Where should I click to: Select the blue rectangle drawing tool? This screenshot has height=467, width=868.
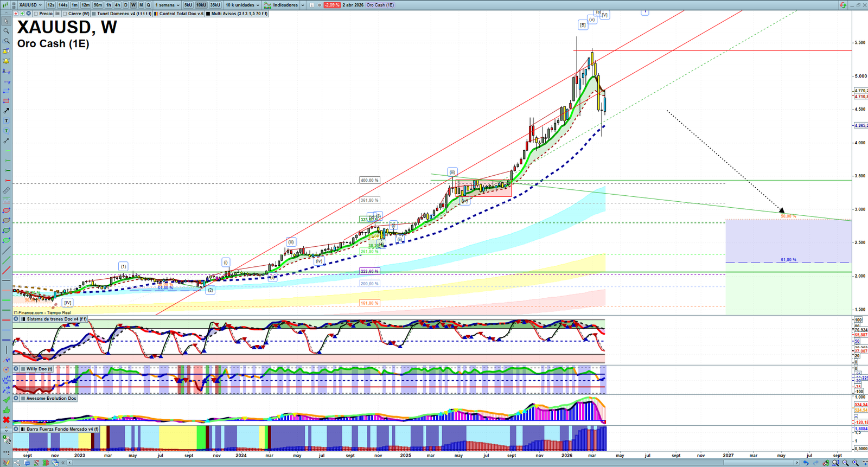(7, 91)
